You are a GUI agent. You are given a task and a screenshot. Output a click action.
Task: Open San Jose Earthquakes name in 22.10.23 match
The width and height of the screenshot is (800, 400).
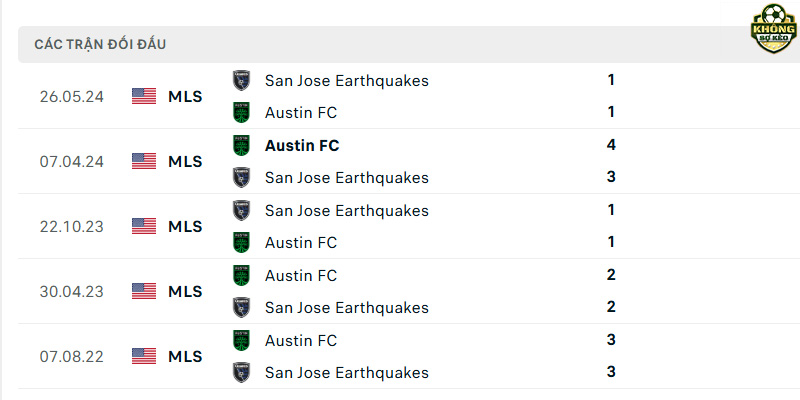tap(347, 211)
